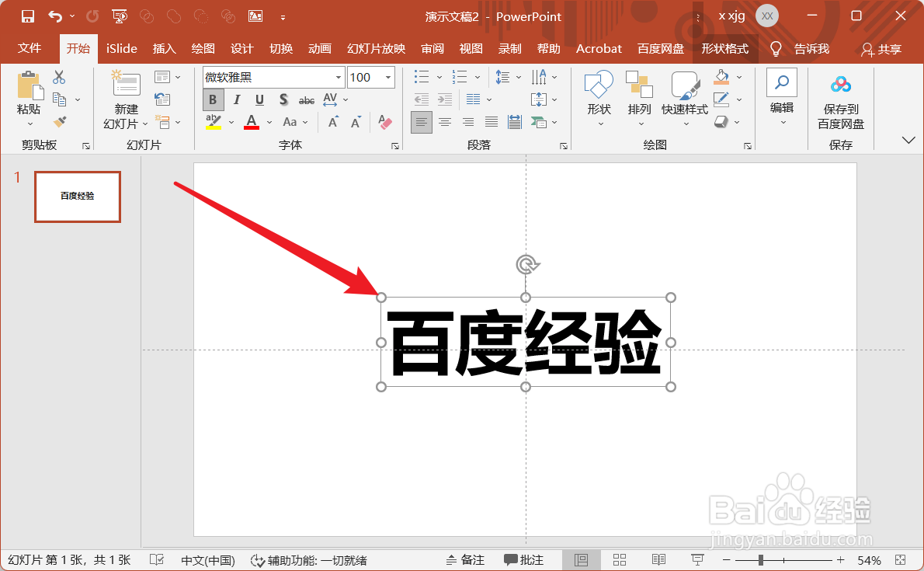Decrease the font size
Image resolution: width=924 pixels, height=571 pixels.
tap(356, 122)
